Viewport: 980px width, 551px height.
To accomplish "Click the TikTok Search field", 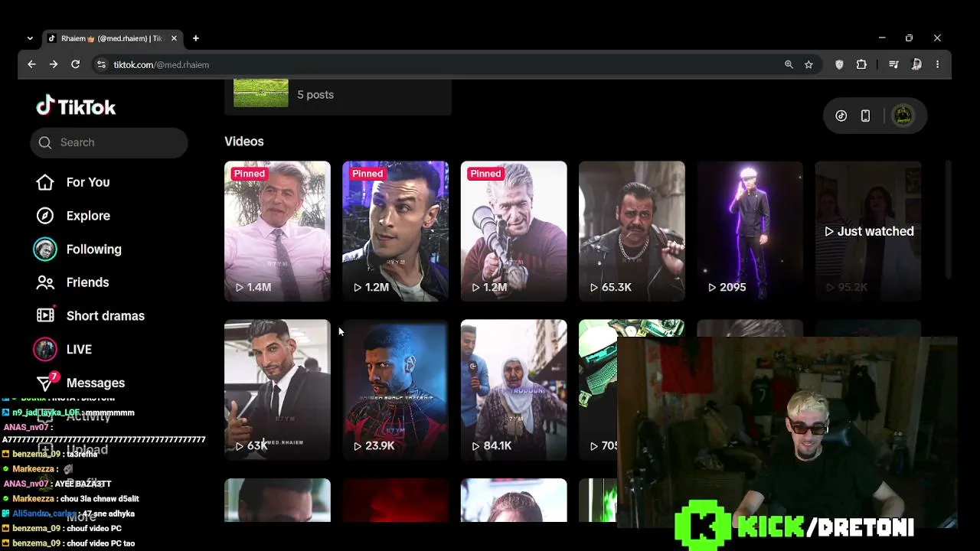I will click(109, 142).
